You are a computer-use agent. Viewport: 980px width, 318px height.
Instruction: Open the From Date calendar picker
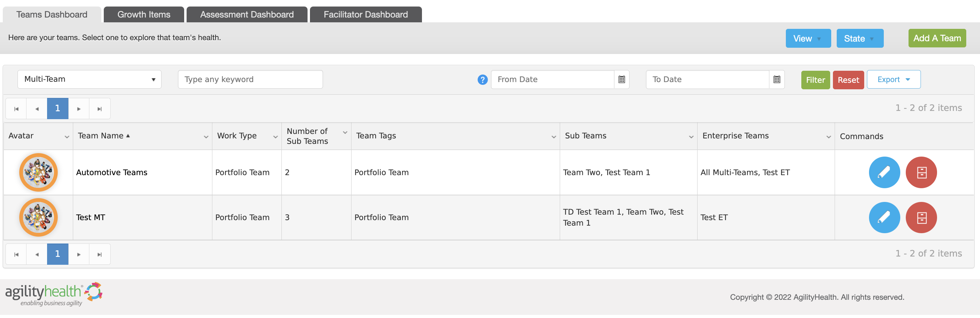point(621,80)
